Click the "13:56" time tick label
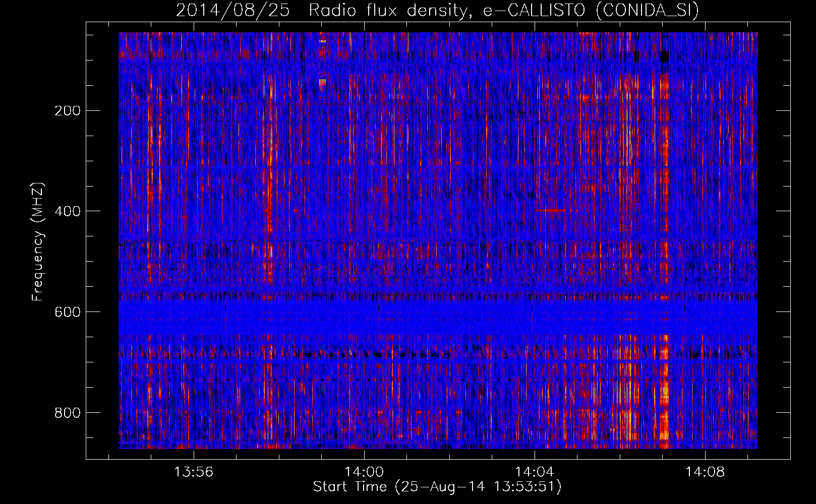 tap(194, 472)
